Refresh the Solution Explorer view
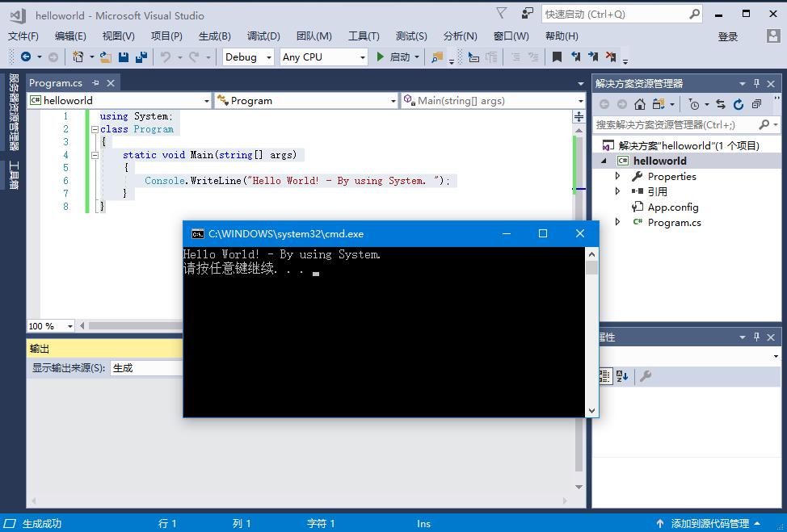This screenshot has height=532, width=787. (x=739, y=104)
